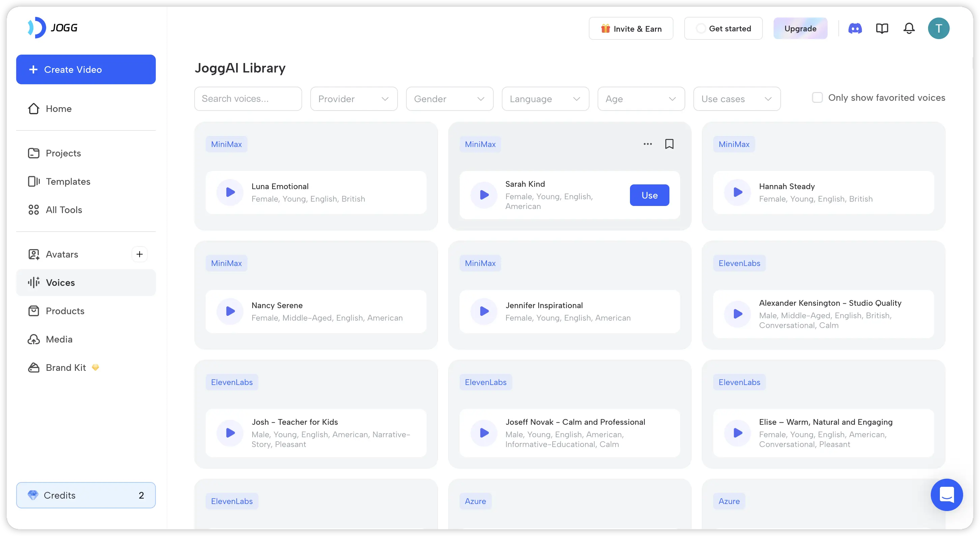Select Voices in the sidebar
This screenshot has width=980, height=536.
coord(86,282)
